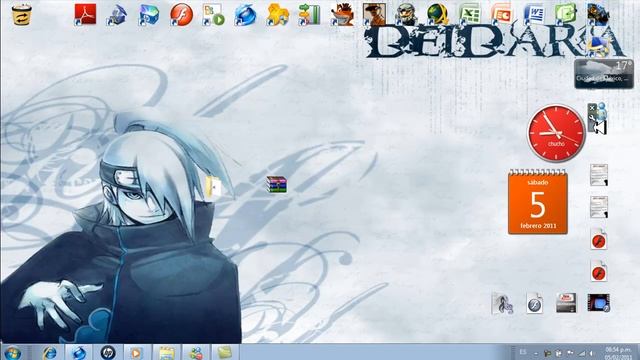
Task: Open the HP taskbar icon
Action: coord(108,353)
